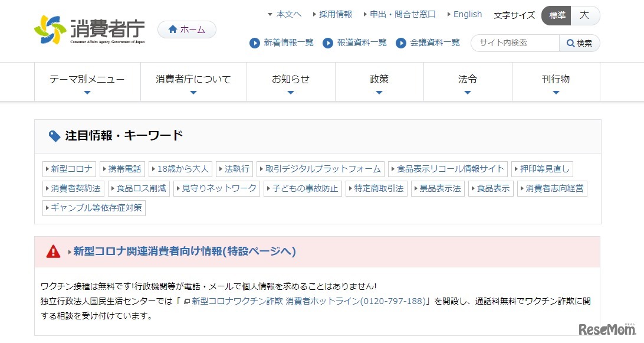Image resolution: width=644 pixels, height=343 pixels.
Task: Keep text size at 標準
Action: [x=556, y=16]
